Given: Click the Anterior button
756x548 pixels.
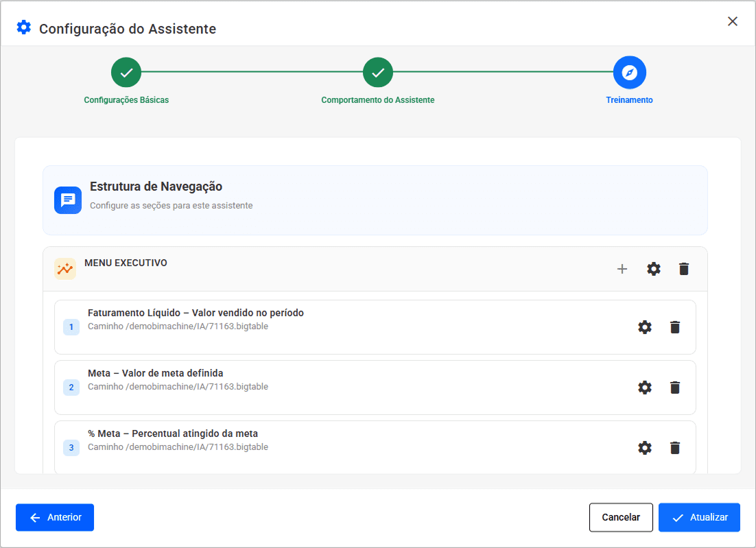Looking at the screenshot, I should coord(55,517).
